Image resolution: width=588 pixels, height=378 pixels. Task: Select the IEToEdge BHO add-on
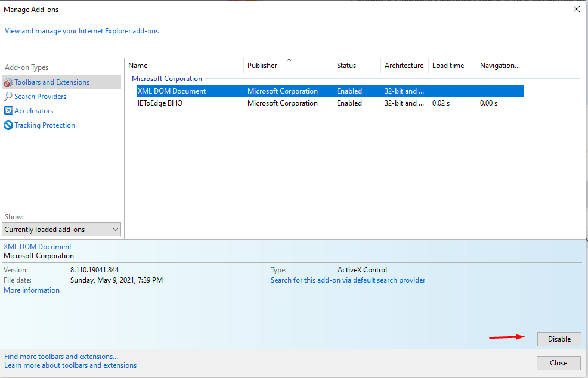click(x=160, y=103)
